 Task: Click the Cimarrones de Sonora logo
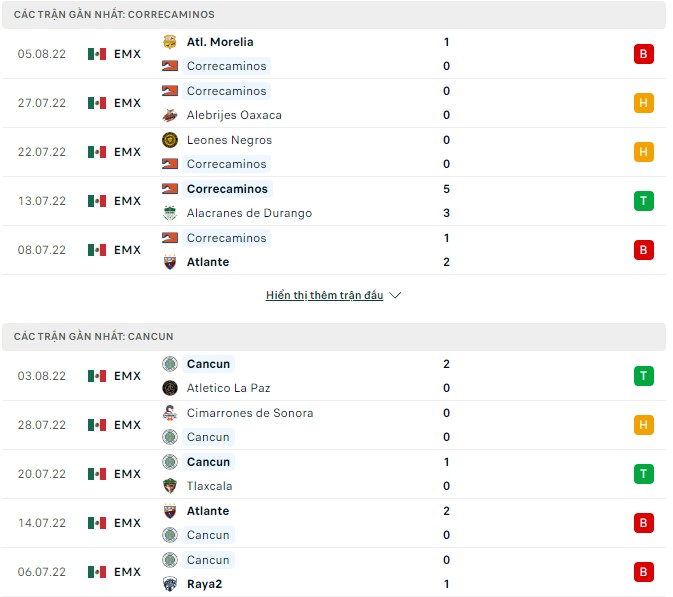click(x=170, y=413)
